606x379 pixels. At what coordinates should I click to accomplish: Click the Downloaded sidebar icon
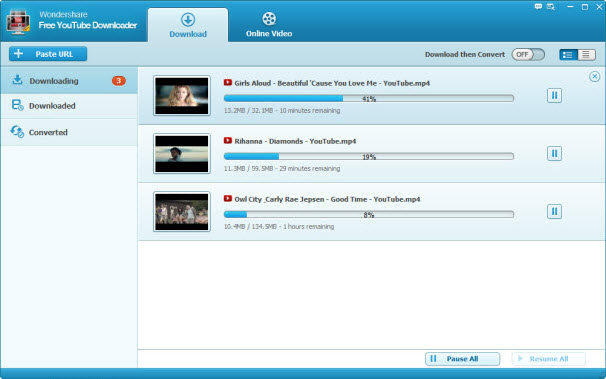[x=17, y=105]
